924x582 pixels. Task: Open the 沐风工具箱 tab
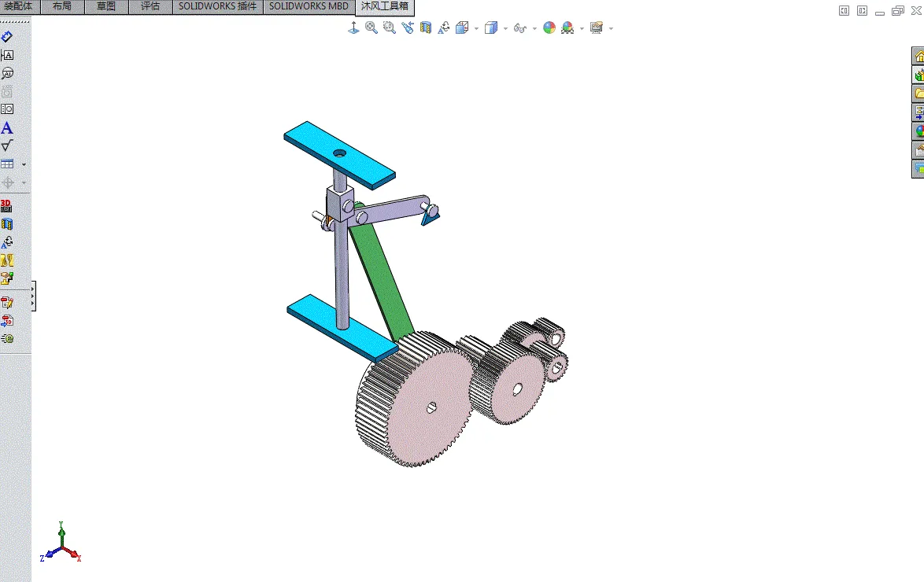coord(385,6)
